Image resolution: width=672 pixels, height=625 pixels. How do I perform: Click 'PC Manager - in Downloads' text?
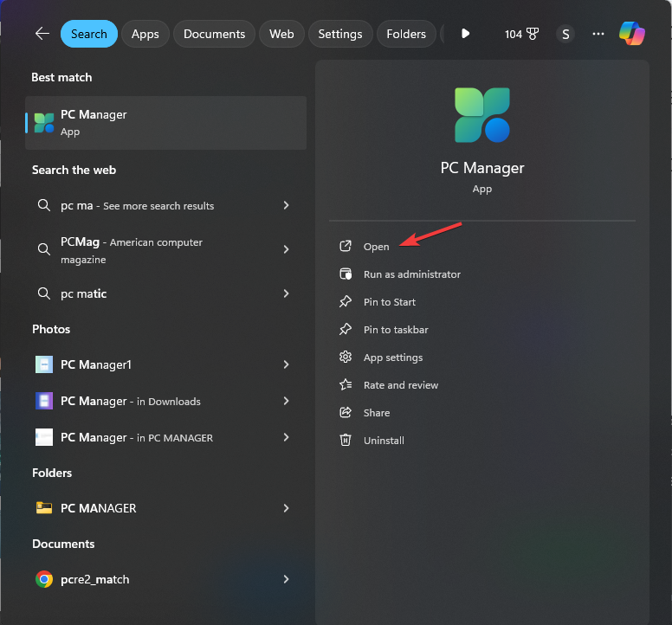[x=130, y=402]
